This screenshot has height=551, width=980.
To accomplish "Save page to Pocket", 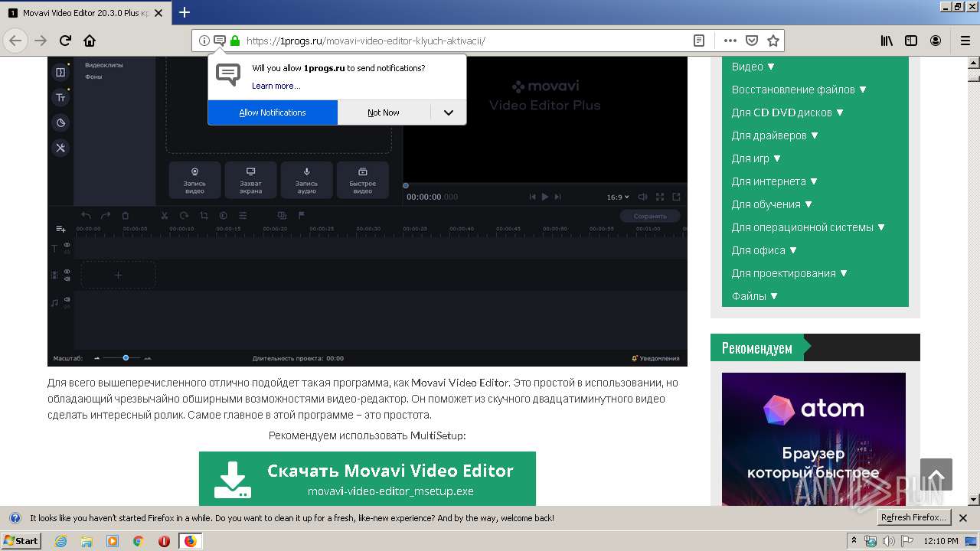I will [x=752, y=41].
